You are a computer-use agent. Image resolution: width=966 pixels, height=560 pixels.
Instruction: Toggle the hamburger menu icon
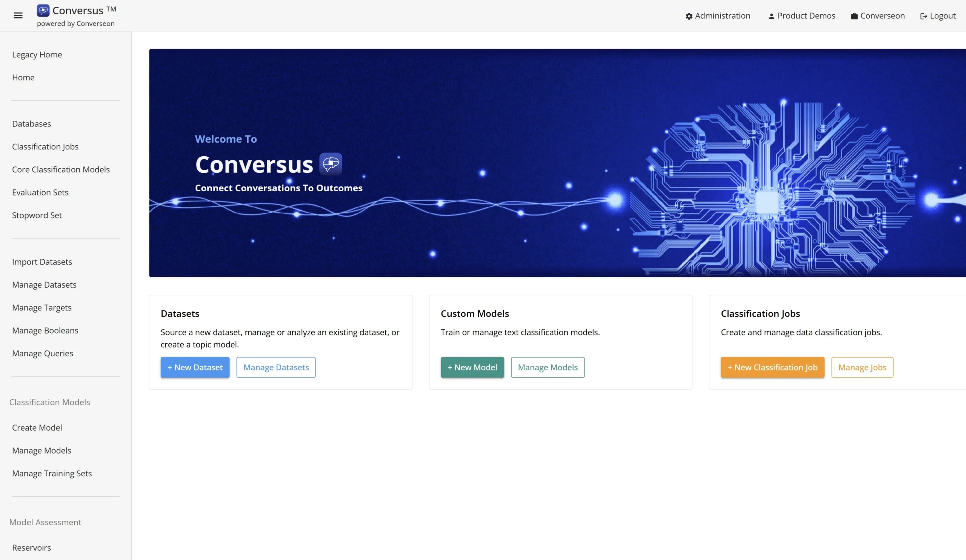tap(18, 15)
